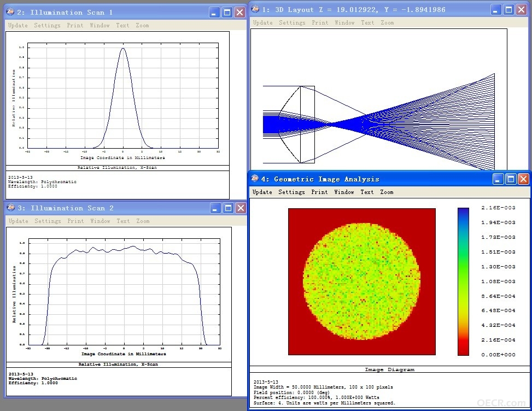Maximize the Illumination Scan 1 window
Viewport: 532px width, 411px height.
(x=227, y=13)
